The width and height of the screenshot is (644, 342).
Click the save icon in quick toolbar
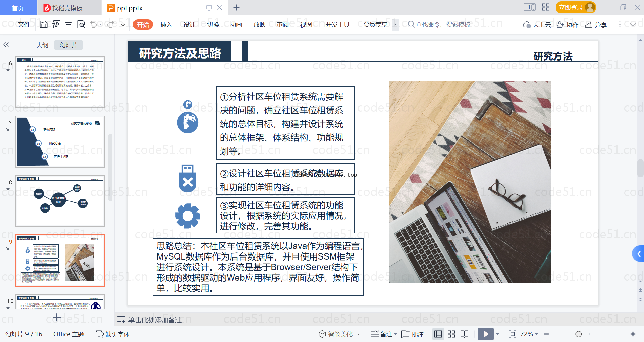tap(44, 24)
